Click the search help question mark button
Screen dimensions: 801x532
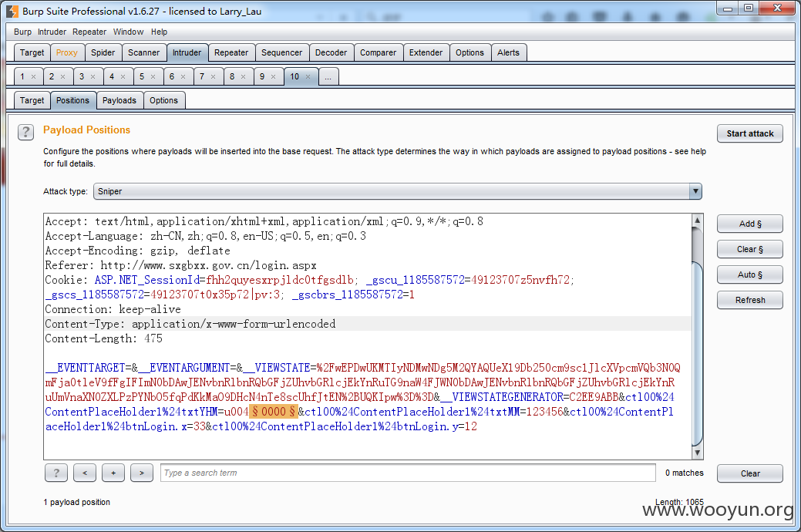[56, 473]
